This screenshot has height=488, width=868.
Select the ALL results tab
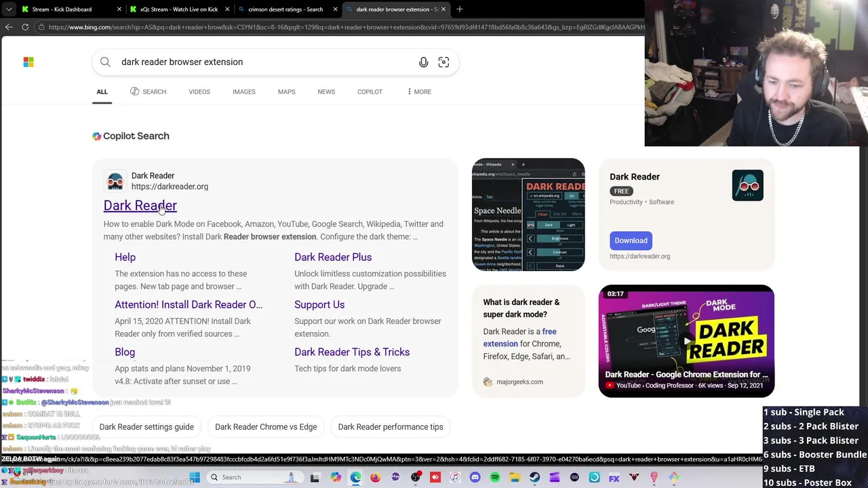pyautogui.click(x=102, y=91)
